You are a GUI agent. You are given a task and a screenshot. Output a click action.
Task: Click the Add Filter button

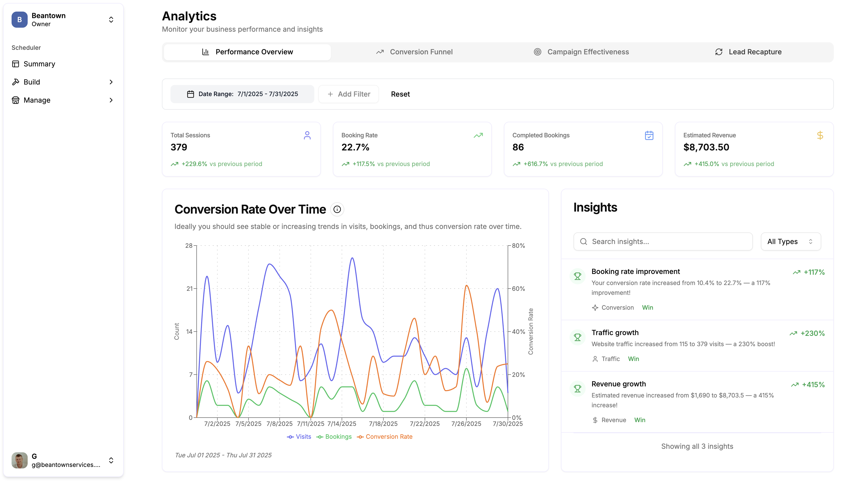349,94
